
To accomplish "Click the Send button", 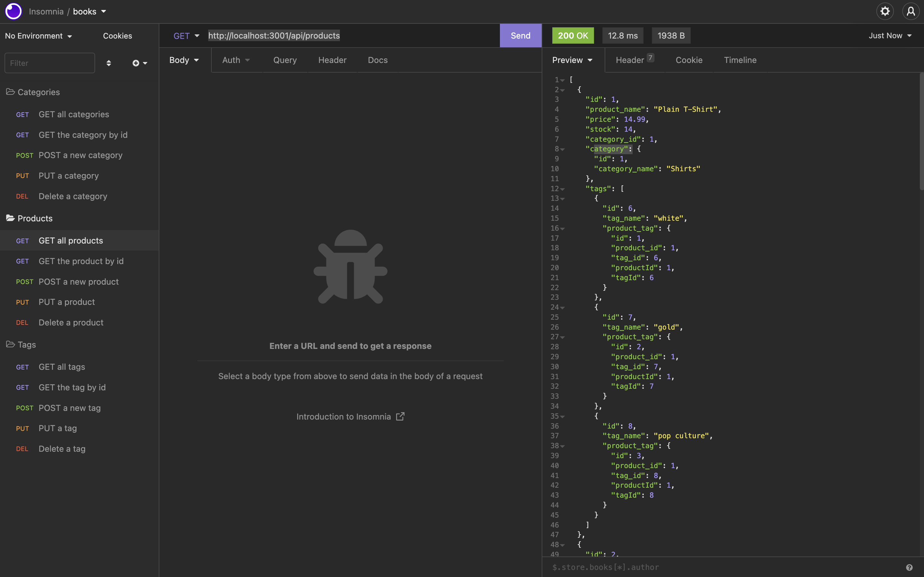I will (x=520, y=35).
